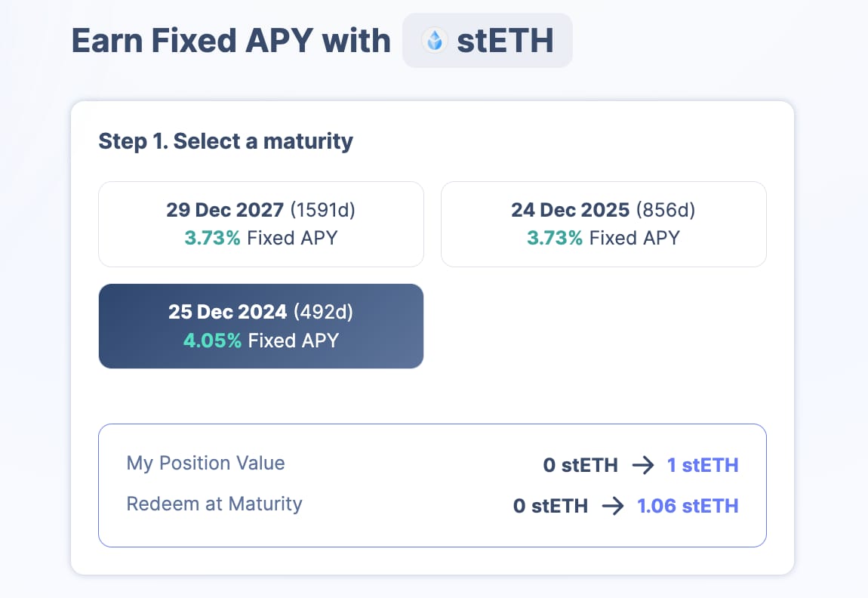Click the stETH droplet token icon

[434, 41]
